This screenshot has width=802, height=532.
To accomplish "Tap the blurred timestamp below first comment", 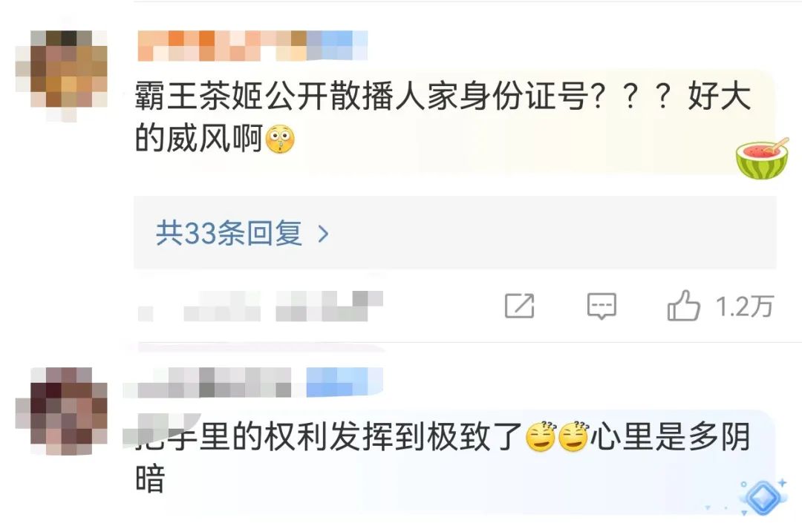I will coord(261,306).
